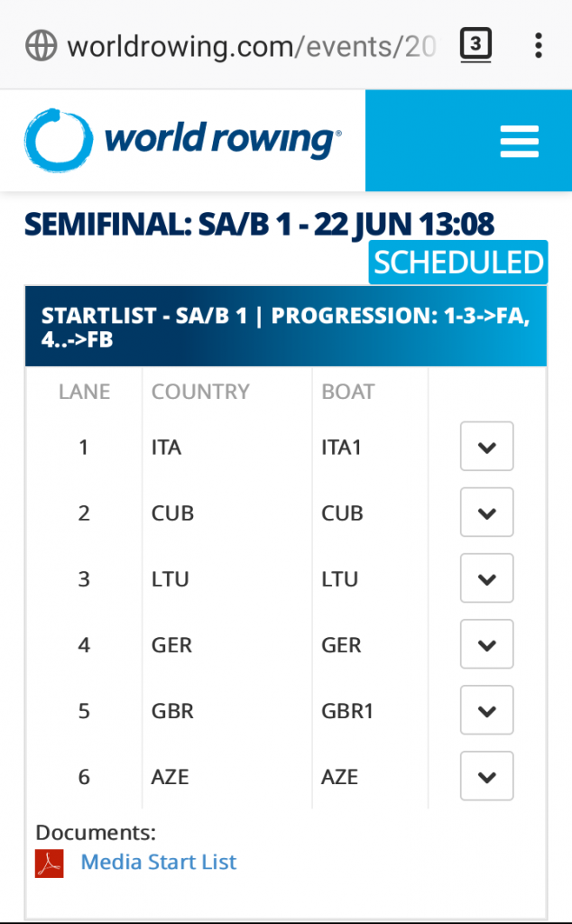Viewport: 572px width, 924px height.
Task: Select the COUNTRY column header
Action: pyautogui.click(x=200, y=392)
